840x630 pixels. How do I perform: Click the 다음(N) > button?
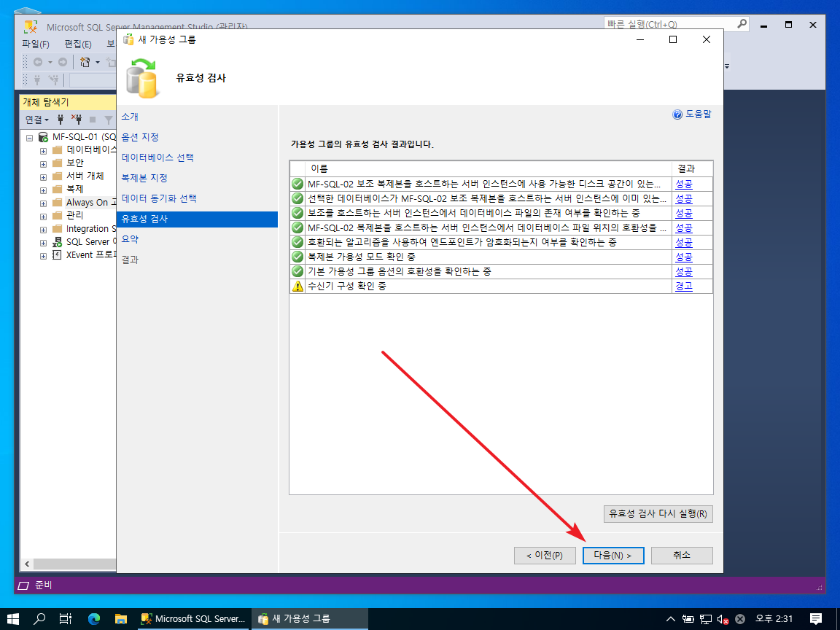coord(612,555)
